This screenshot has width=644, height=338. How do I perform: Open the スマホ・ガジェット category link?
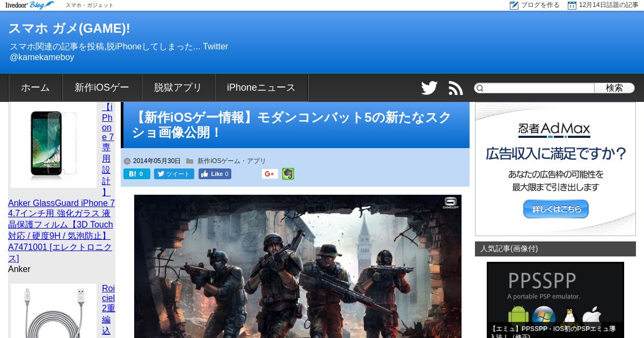click(90, 5)
